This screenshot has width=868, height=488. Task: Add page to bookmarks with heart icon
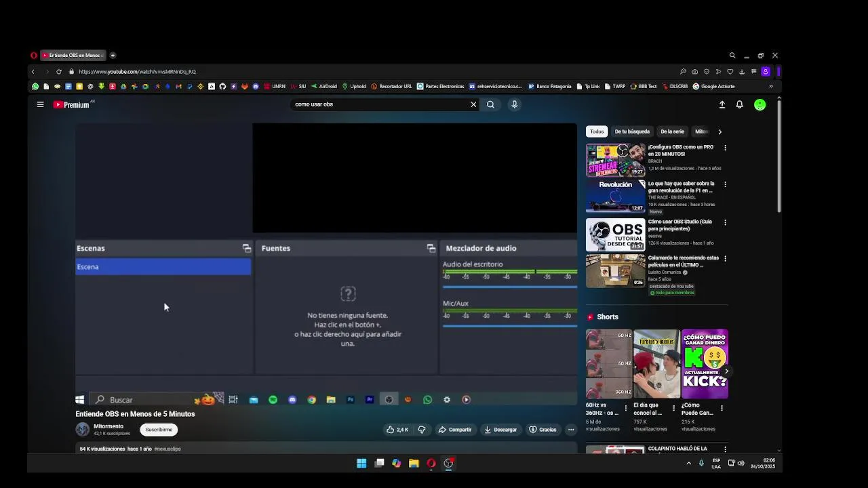[x=730, y=72]
